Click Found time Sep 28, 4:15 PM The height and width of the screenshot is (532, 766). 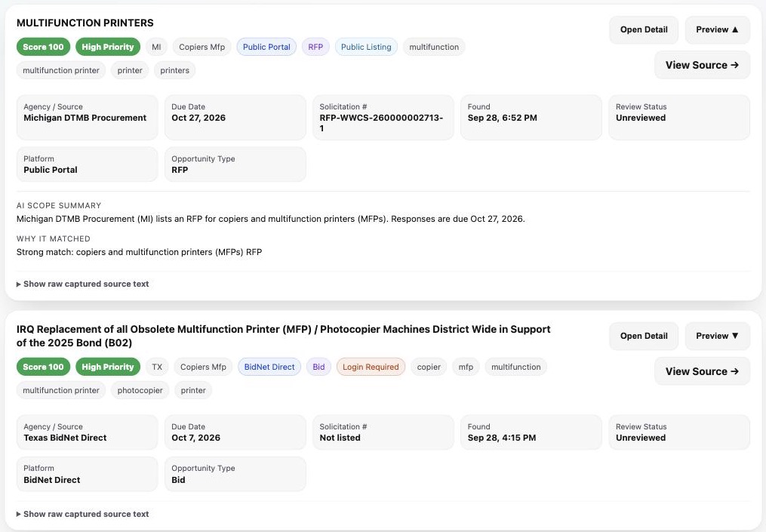tap(502, 438)
